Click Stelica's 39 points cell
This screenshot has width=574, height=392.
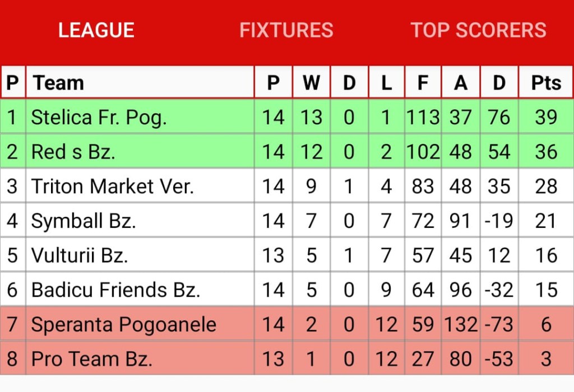(x=546, y=118)
